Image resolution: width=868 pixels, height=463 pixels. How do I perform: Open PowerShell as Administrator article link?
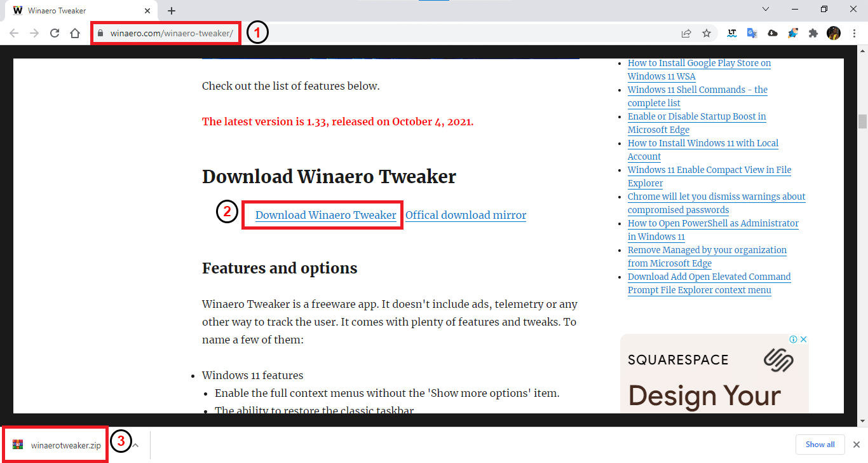click(713, 230)
